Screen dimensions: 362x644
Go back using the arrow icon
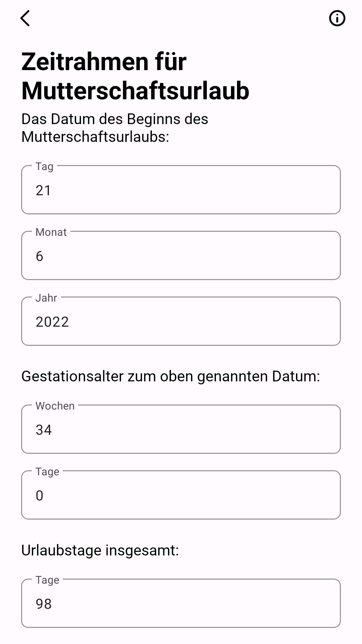point(25,18)
